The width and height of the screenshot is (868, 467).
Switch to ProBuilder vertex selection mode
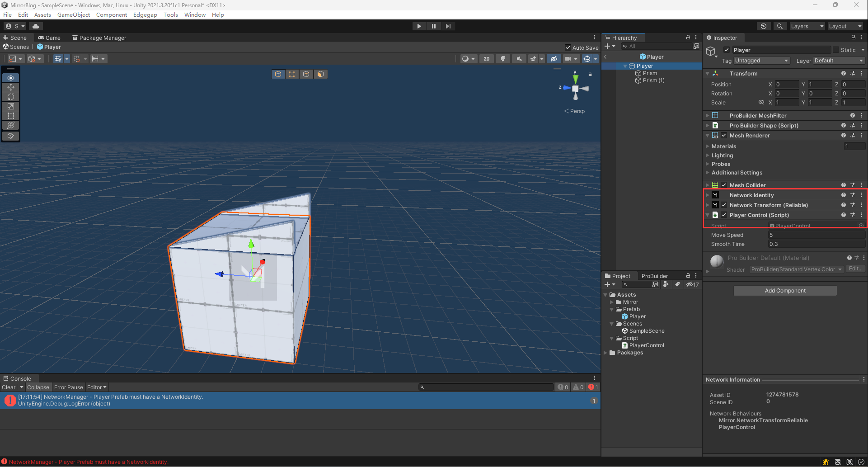pos(292,74)
